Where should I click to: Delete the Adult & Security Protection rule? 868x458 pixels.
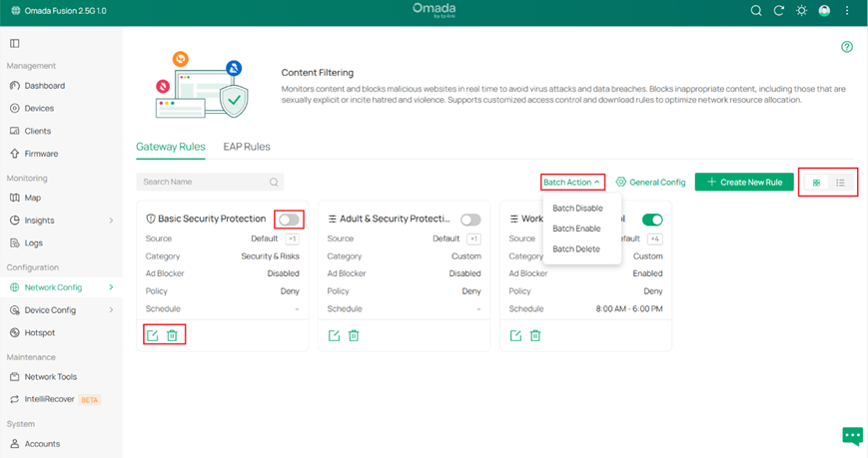click(354, 335)
